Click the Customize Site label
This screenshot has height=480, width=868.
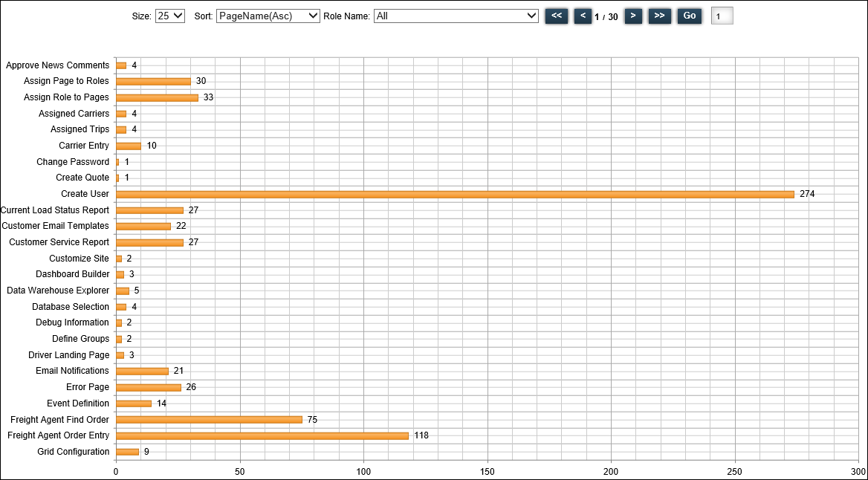[80, 259]
